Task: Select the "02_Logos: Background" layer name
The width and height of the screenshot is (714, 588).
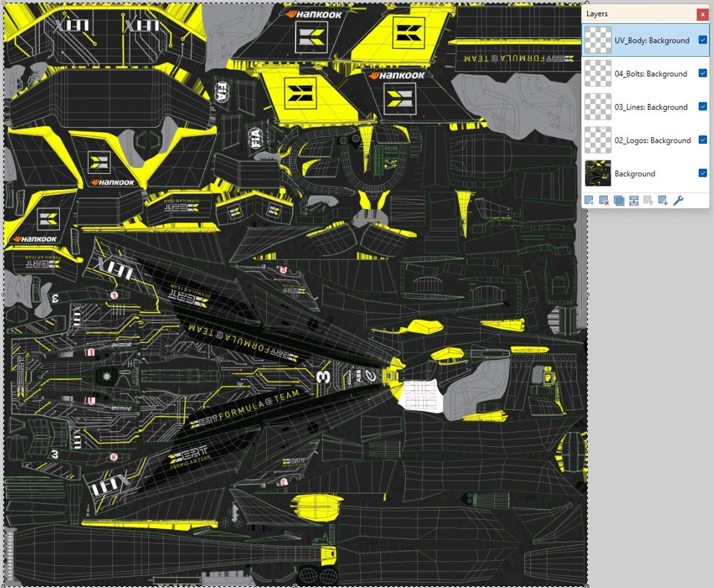Action: 652,140
